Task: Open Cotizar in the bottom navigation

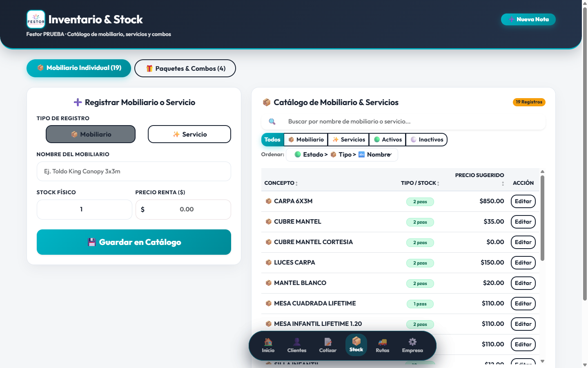Action: pyautogui.click(x=328, y=346)
